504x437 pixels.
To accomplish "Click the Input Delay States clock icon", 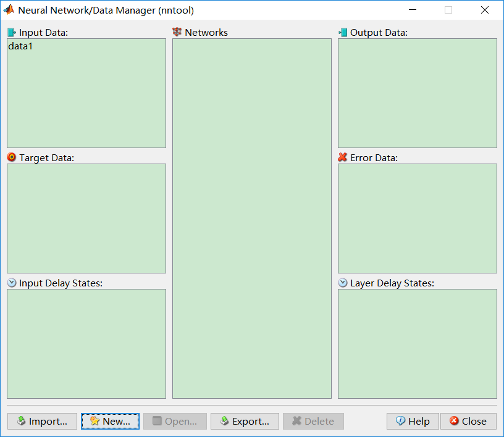I will pos(12,283).
